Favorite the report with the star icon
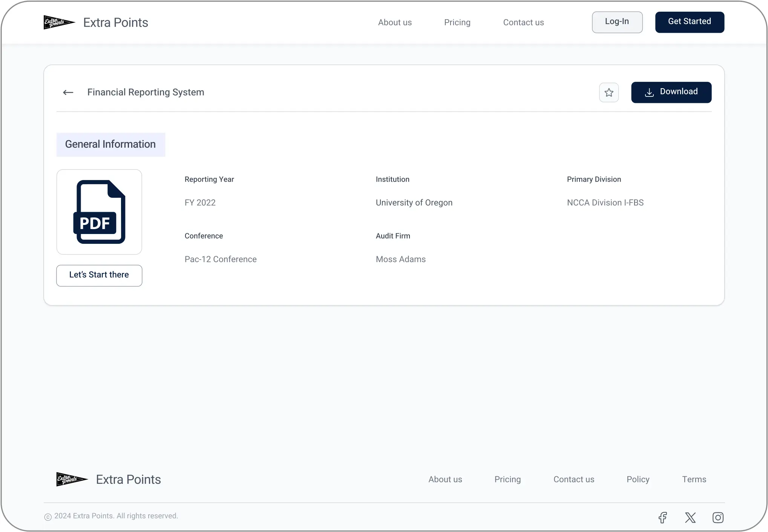 [x=609, y=92]
